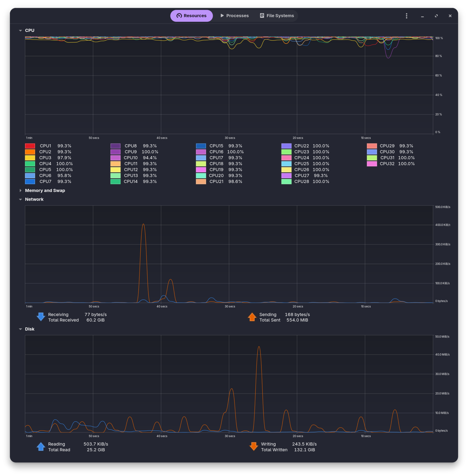The image size is (468, 476).
Task: Open the CPU20 color swatch
Action: [201, 176]
